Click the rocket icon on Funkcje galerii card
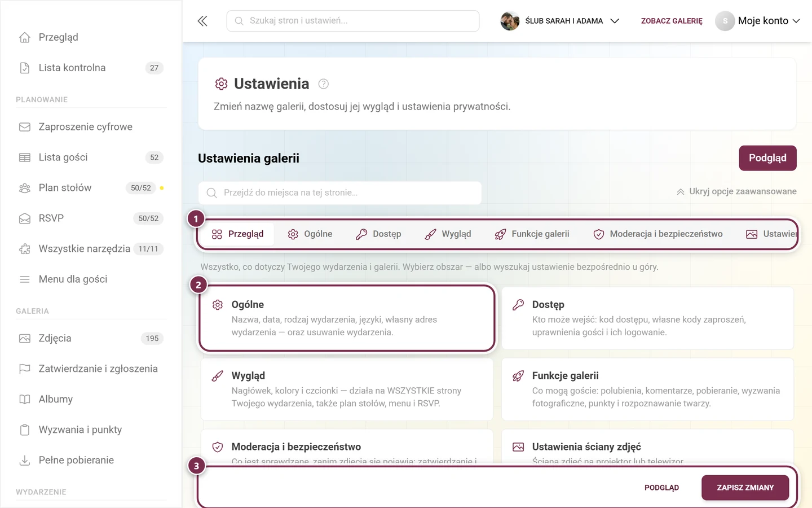 point(518,376)
